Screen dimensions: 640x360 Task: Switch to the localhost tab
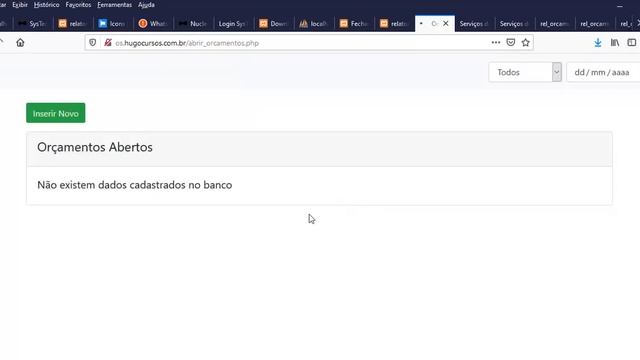tap(313, 24)
